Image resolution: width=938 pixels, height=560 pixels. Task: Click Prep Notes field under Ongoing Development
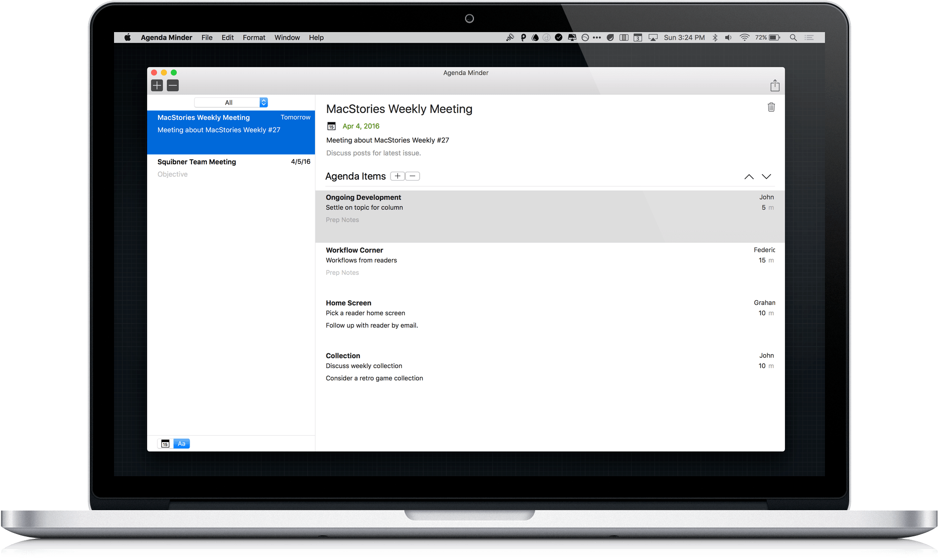pos(342,220)
